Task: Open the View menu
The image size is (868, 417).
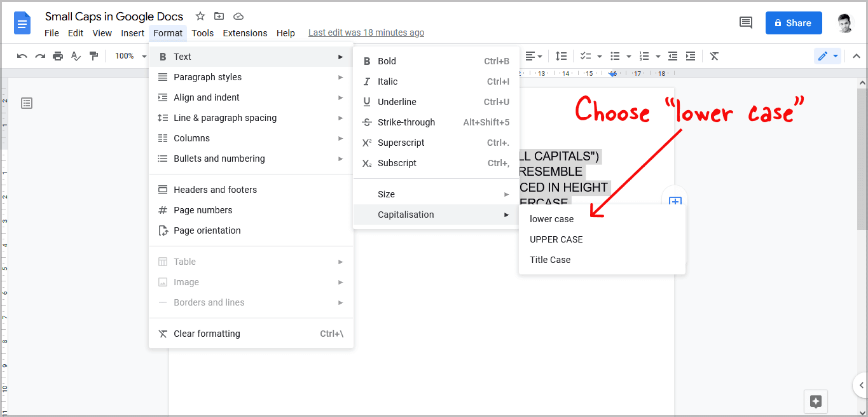Action: coord(102,33)
